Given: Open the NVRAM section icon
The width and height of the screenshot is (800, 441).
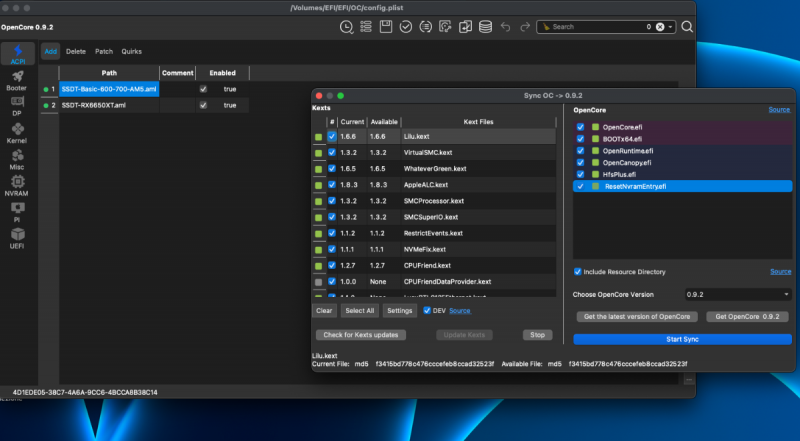Looking at the screenshot, I should pos(16,183).
